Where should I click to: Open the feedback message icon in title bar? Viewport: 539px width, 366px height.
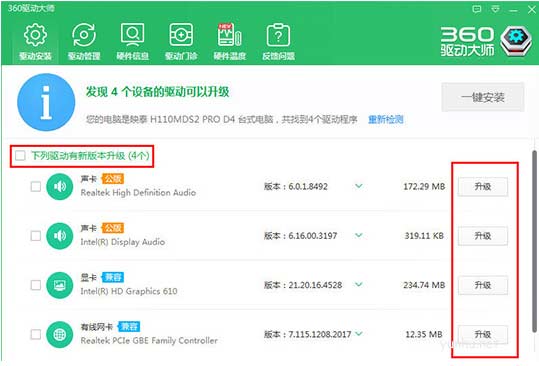[x=476, y=9]
